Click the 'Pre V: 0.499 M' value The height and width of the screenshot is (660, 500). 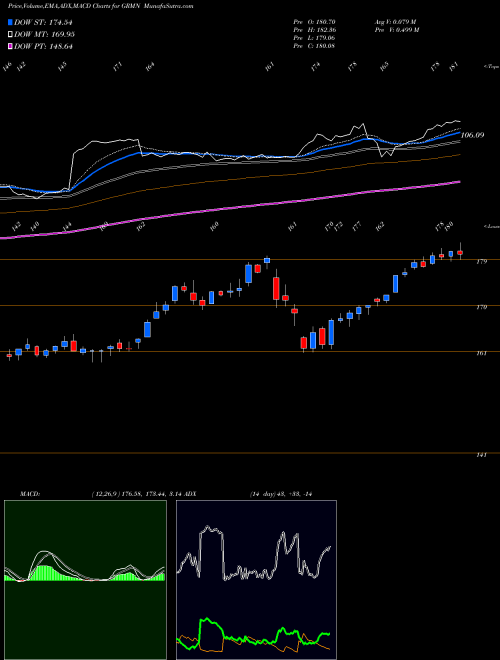pos(396,30)
